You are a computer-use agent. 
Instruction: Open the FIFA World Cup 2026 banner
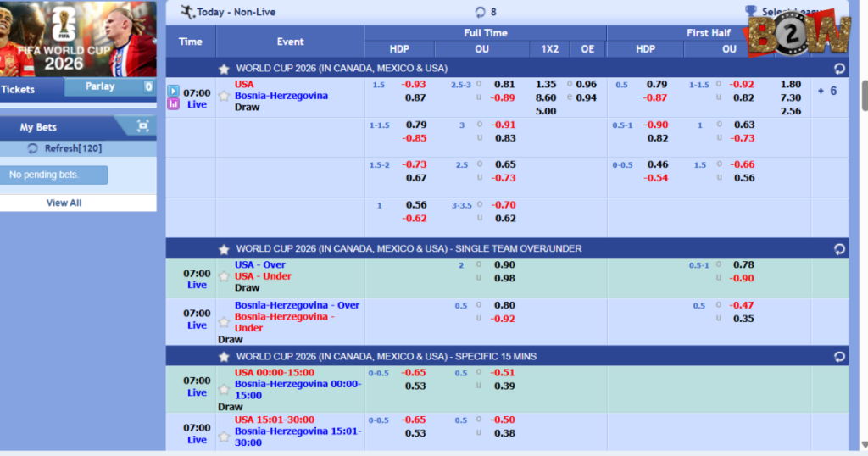(78, 39)
